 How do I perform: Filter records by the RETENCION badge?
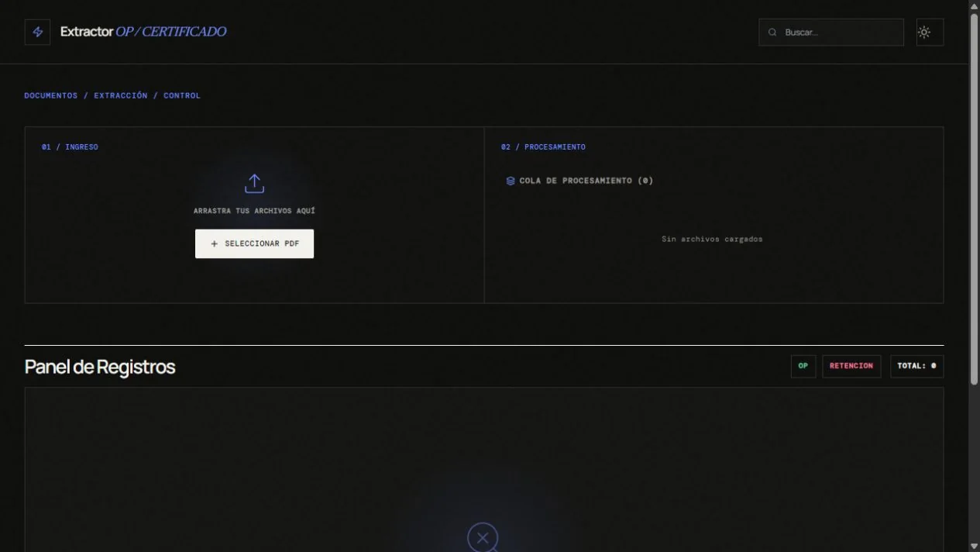point(851,366)
